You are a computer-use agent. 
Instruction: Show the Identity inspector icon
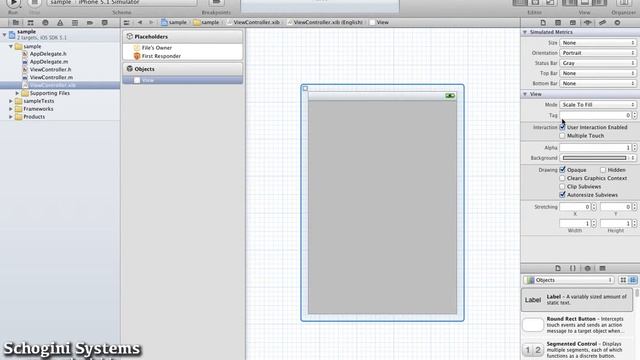573,23
